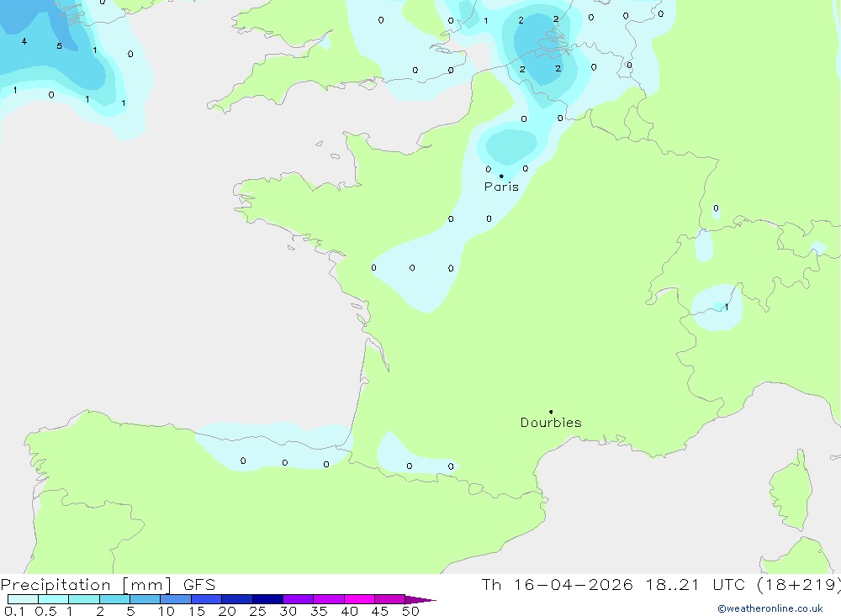Click the legend label '35'
Screen dimensions: 841x616
point(319,611)
